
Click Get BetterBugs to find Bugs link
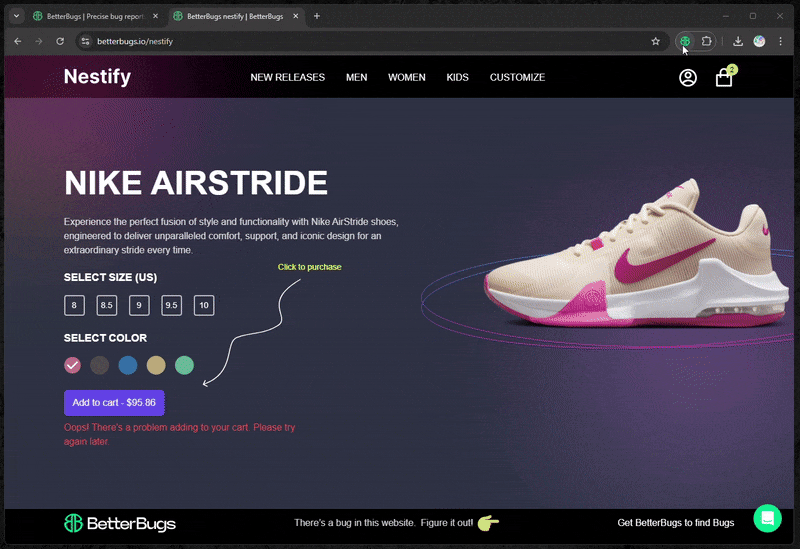tap(676, 523)
